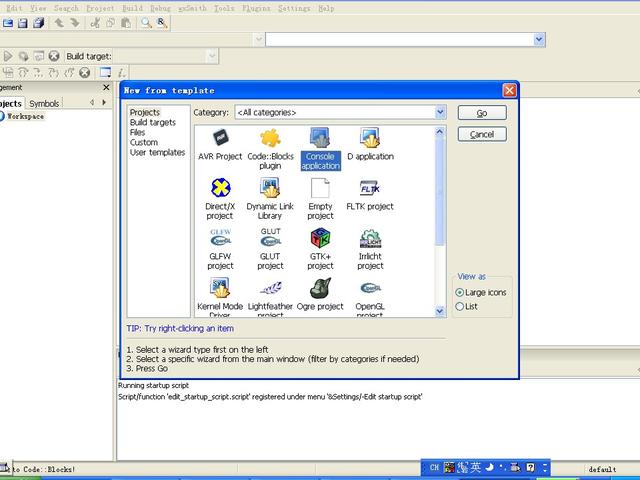Click the Paste clipboard toolbar icon
The width and height of the screenshot is (640, 480).
pyautogui.click(x=126, y=23)
